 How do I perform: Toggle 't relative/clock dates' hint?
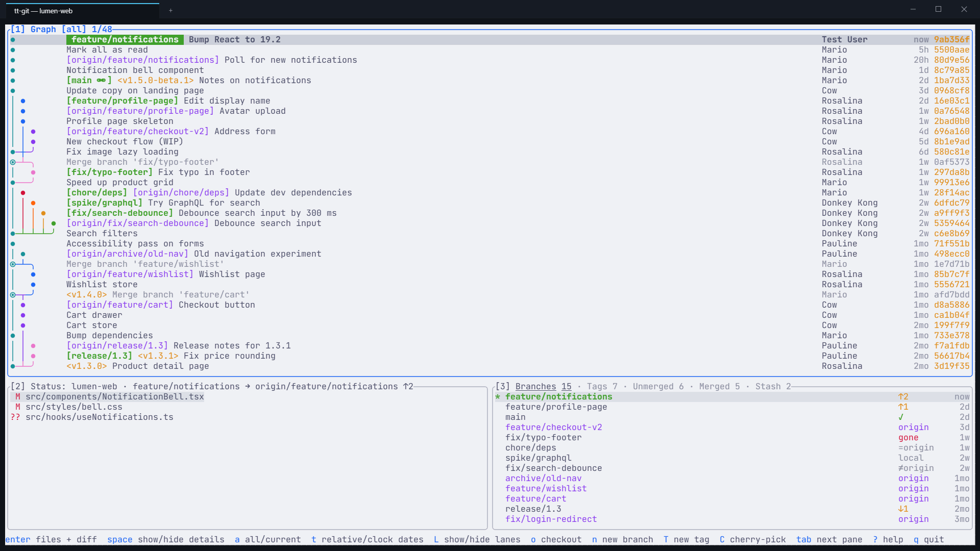pyautogui.click(x=367, y=539)
